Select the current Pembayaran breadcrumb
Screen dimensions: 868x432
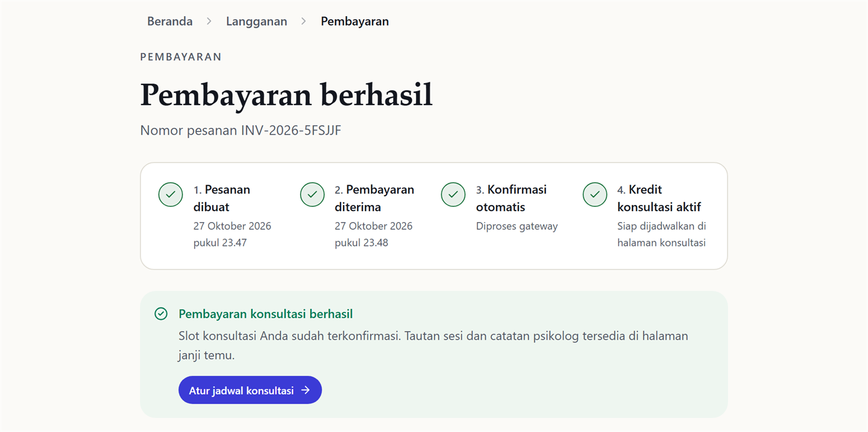[x=354, y=21]
